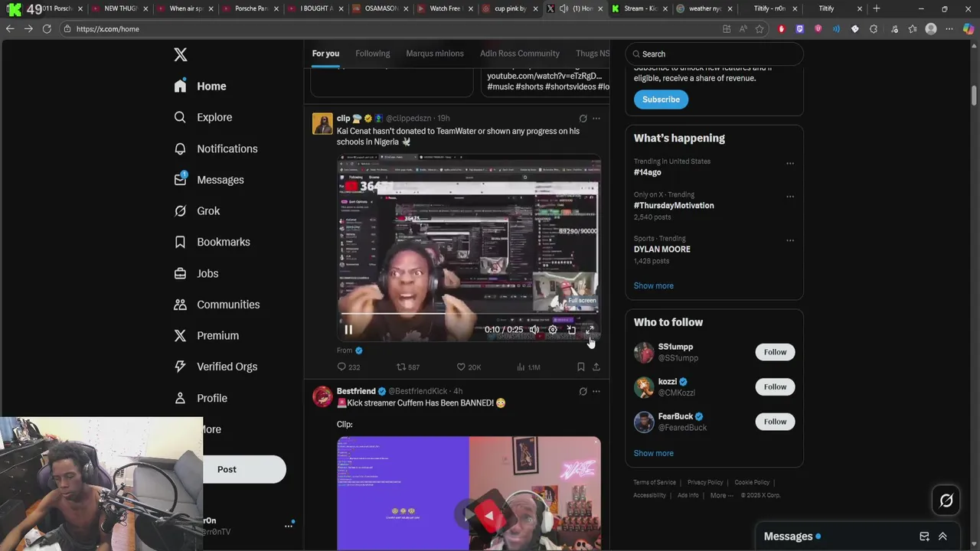Click the picture-in-picture video icon
The width and height of the screenshot is (980, 551).
click(x=571, y=330)
